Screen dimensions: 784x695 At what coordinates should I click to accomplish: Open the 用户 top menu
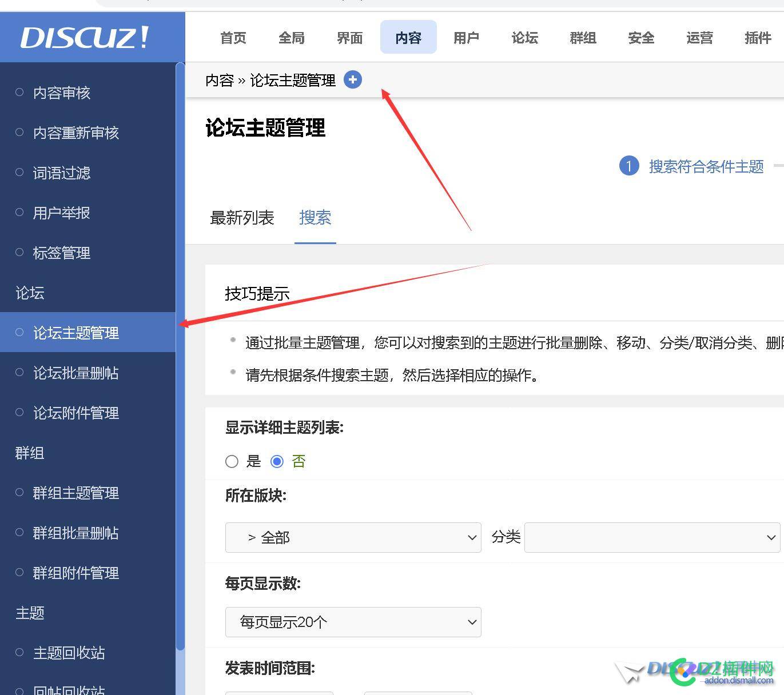point(467,38)
